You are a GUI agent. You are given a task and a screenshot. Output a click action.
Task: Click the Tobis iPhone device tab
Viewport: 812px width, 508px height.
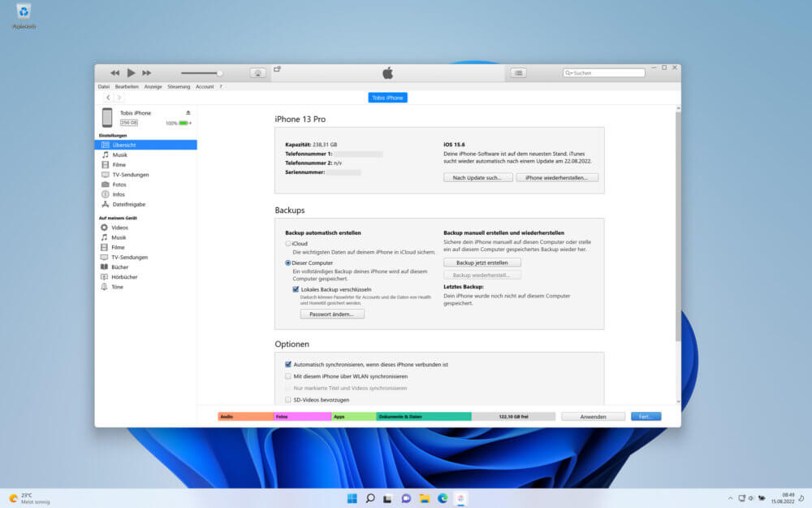pyautogui.click(x=387, y=98)
